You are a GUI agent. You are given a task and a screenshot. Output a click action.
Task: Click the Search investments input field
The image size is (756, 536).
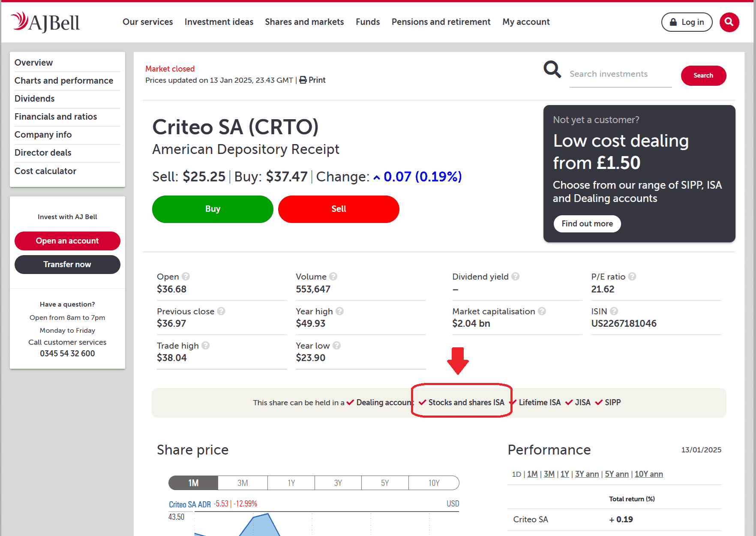[x=620, y=74]
